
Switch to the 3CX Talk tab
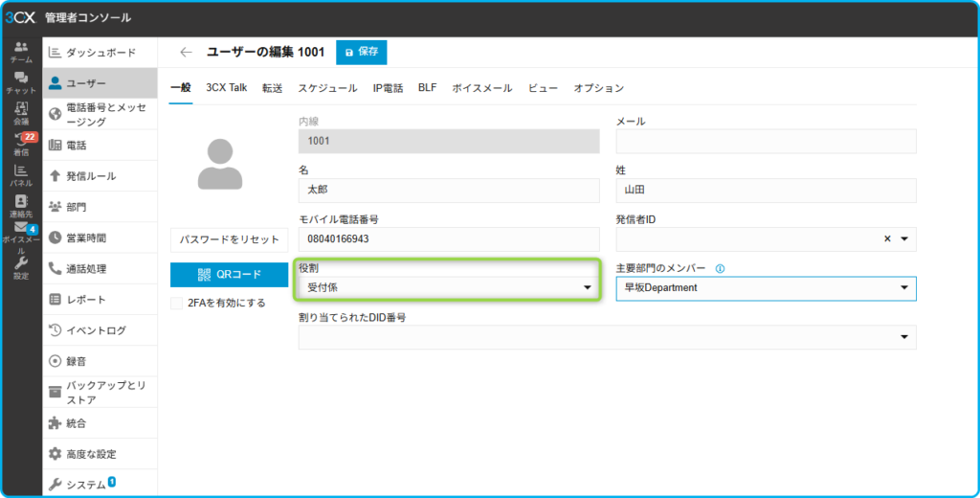226,87
